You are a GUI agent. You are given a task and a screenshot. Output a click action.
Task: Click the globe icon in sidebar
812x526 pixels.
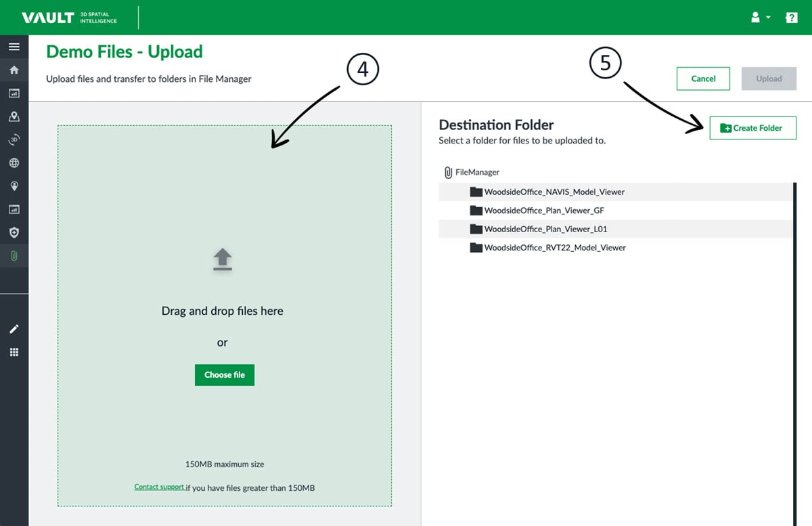(x=14, y=163)
